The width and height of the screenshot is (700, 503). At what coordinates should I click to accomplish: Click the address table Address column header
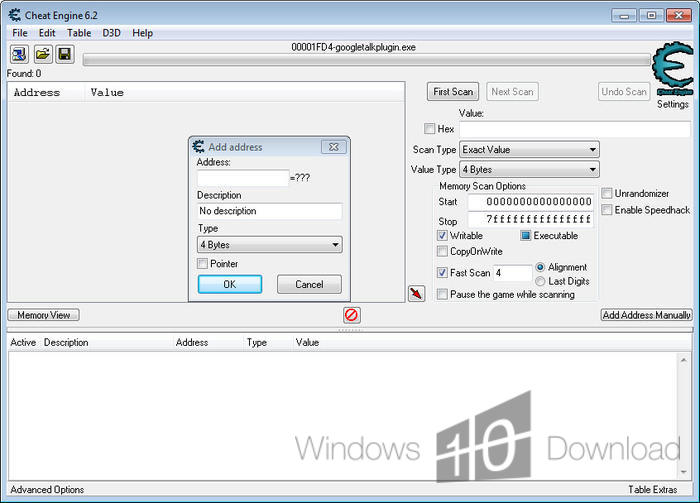(x=192, y=342)
